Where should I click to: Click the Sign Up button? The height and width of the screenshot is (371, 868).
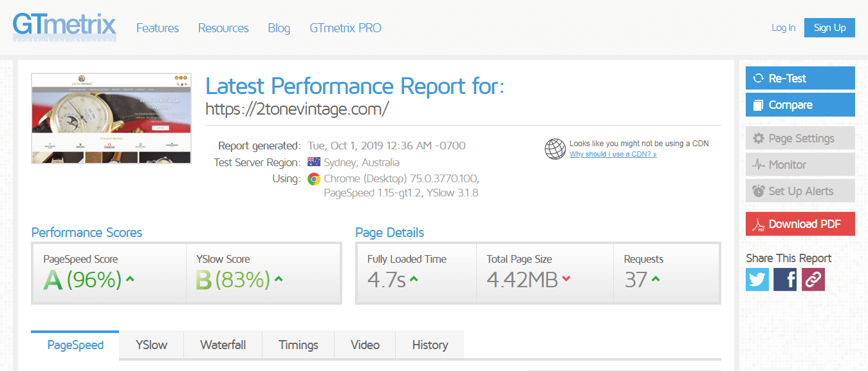point(829,28)
